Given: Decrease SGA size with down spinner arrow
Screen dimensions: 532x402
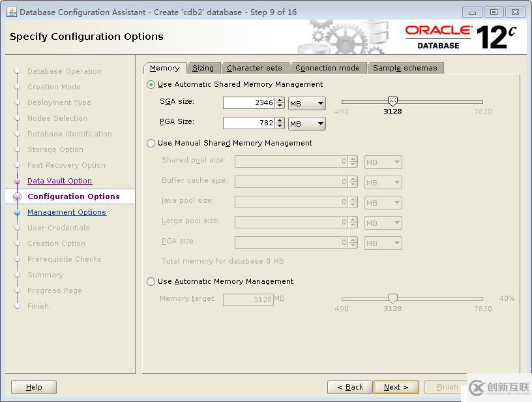Looking at the screenshot, I should coord(280,106).
